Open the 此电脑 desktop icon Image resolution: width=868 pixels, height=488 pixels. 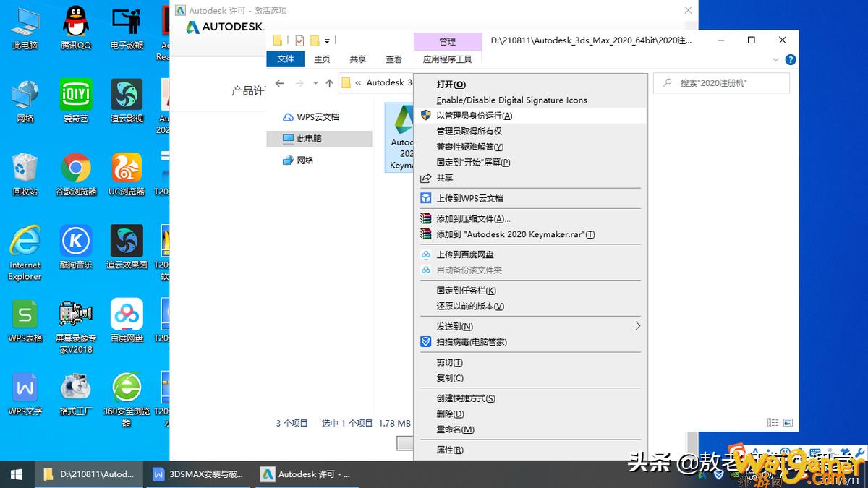(x=25, y=27)
